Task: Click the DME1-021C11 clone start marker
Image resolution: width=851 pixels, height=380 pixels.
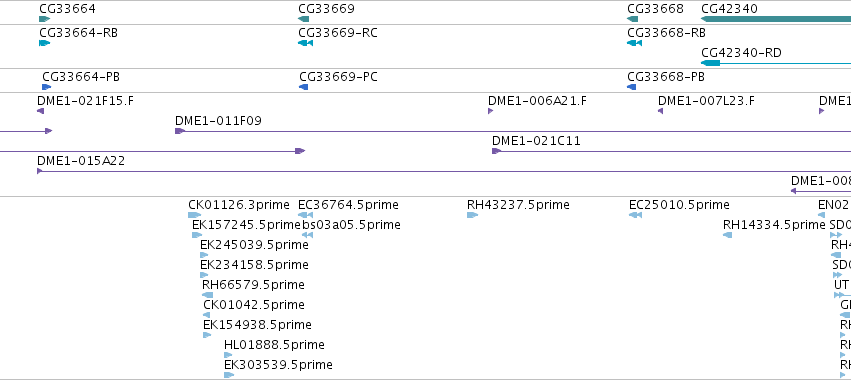Action: (496, 151)
